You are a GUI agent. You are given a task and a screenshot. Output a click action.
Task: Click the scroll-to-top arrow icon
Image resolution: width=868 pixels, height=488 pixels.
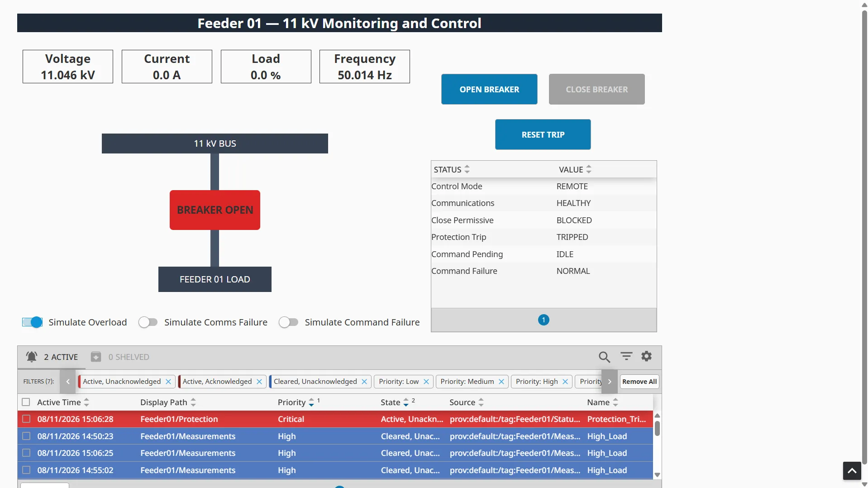pyautogui.click(x=852, y=471)
